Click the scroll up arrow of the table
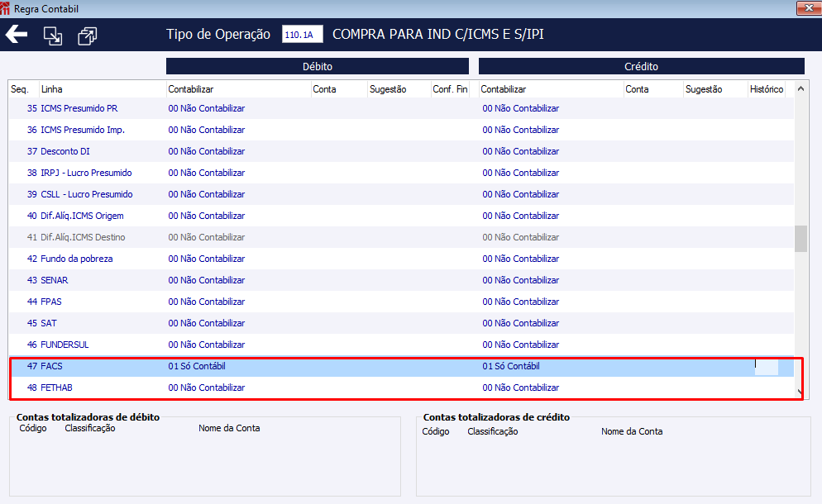Screen dimensions: 822x504 pyautogui.click(x=800, y=89)
